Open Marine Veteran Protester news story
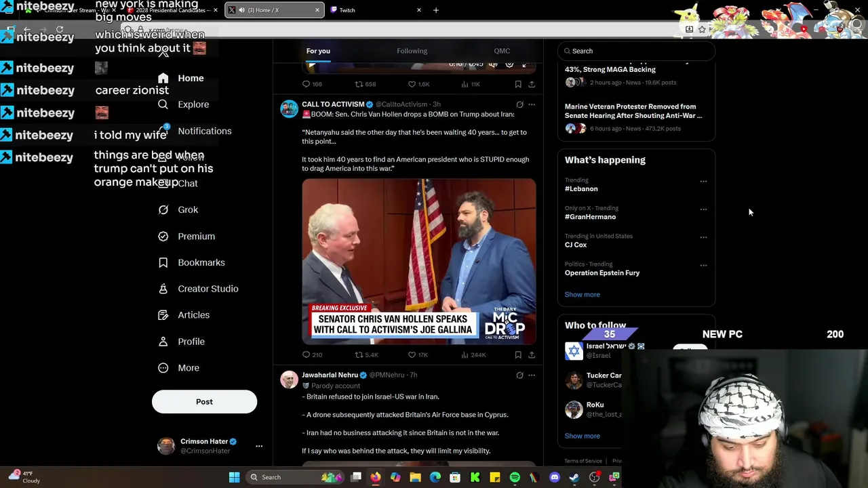The height and width of the screenshot is (488, 868). tap(633, 111)
